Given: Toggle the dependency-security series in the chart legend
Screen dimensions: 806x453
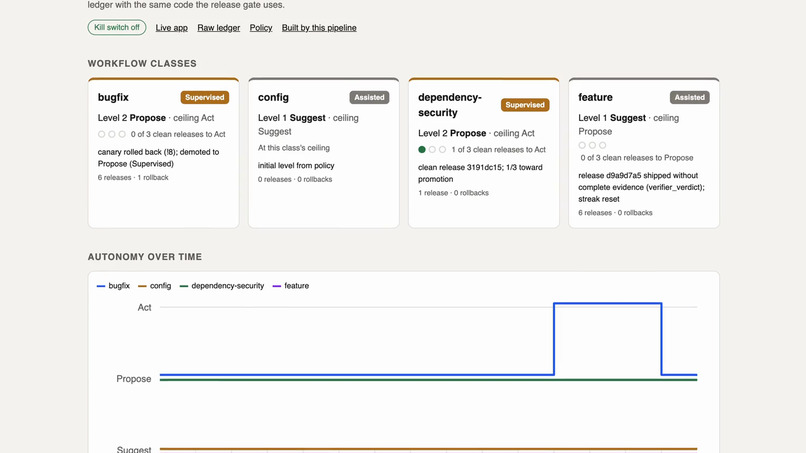Looking at the screenshot, I should (222, 286).
